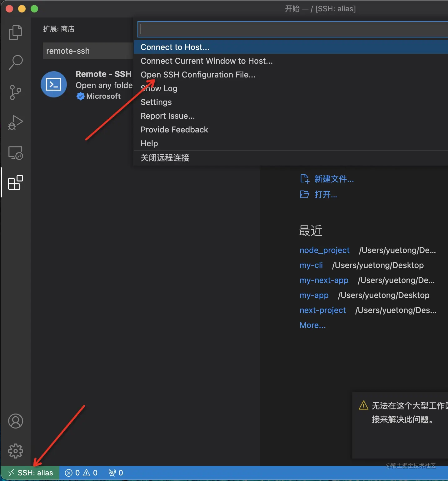Click the 扩展: 商店 panel title

(59, 29)
